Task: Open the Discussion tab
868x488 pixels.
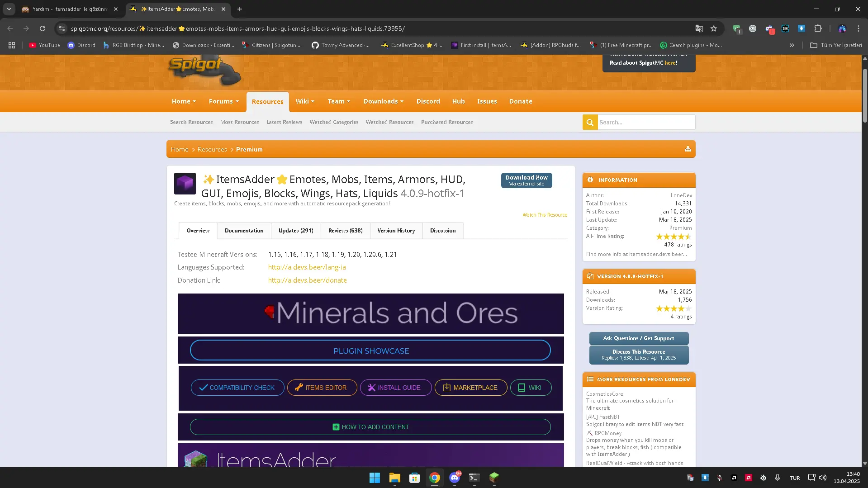Action: [443, 231]
